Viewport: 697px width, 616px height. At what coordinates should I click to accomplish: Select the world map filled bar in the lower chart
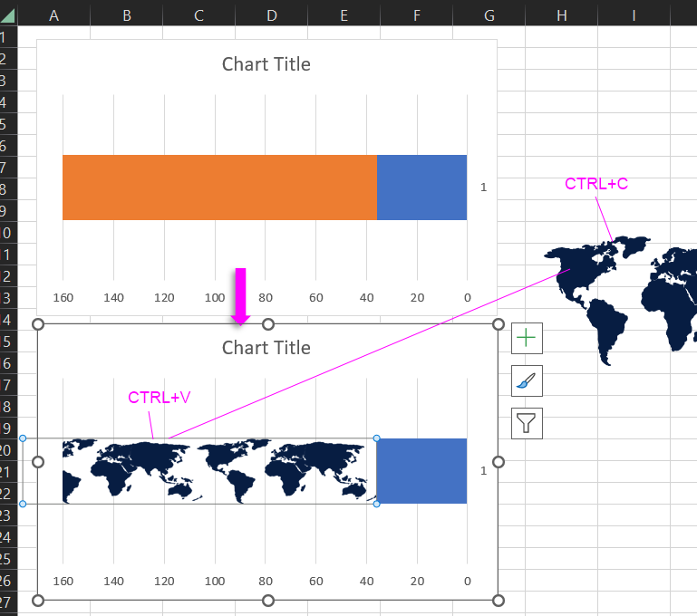click(219, 471)
